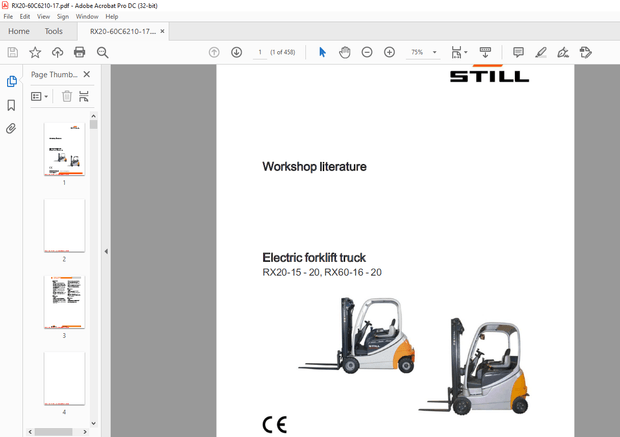
Task: Click the Print file icon
Action: pos(79,52)
